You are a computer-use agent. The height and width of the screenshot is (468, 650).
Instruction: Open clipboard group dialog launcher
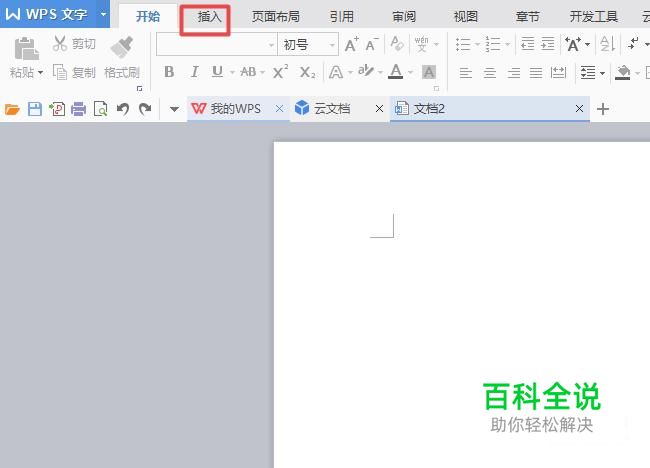140,88
